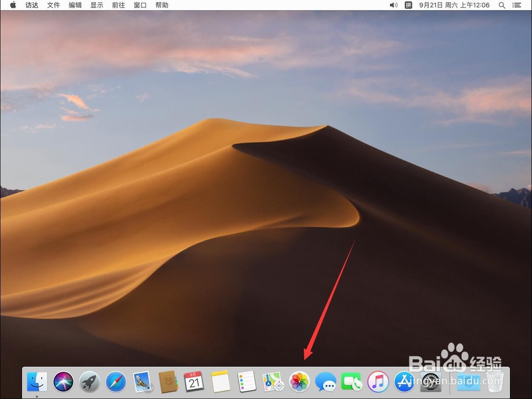Screen dimensions: 532x399
Task: Open the 拼 input method menu
Action: pyautogui.click(x=409, y=5)
